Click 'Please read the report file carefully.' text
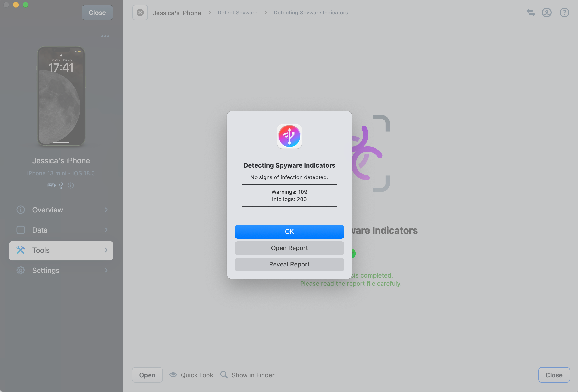578x392 pixels. coord(351,284)
